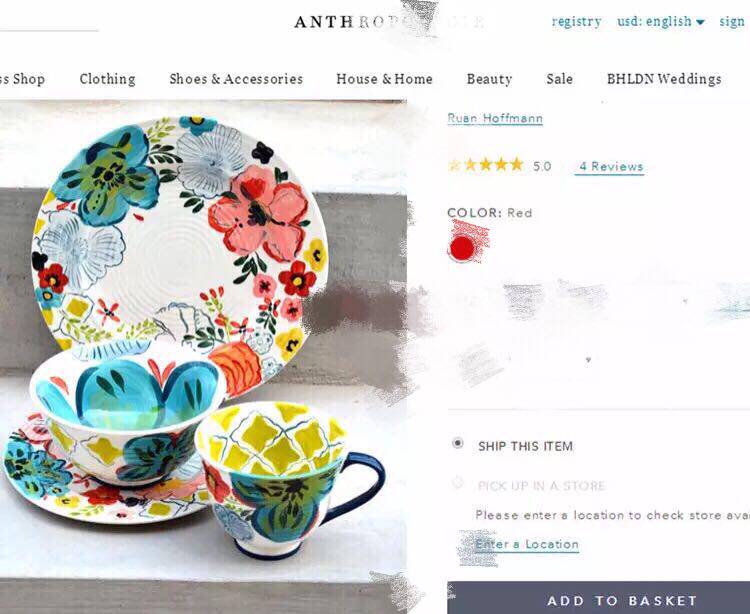
Task: Select the Ship This Item radio button
Action: pyautogui.click(x=458, y=443)
